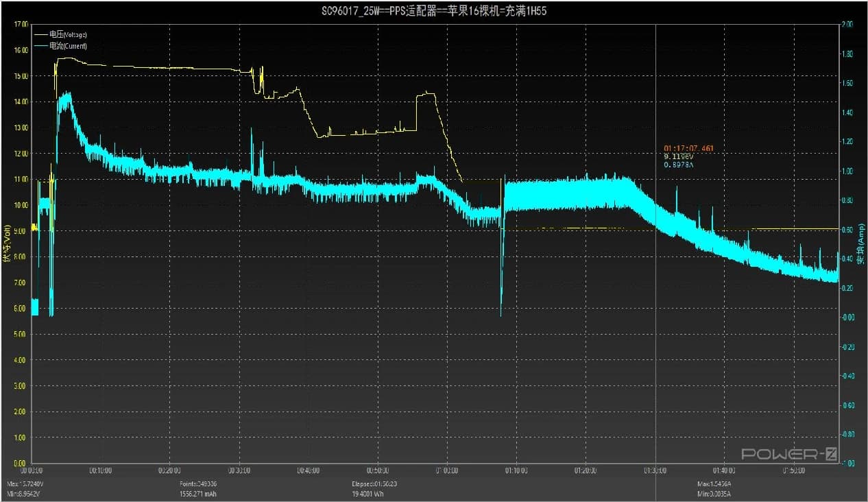
Task: Click the 1.80 tick on the current axis
Action: click(847, 53)
